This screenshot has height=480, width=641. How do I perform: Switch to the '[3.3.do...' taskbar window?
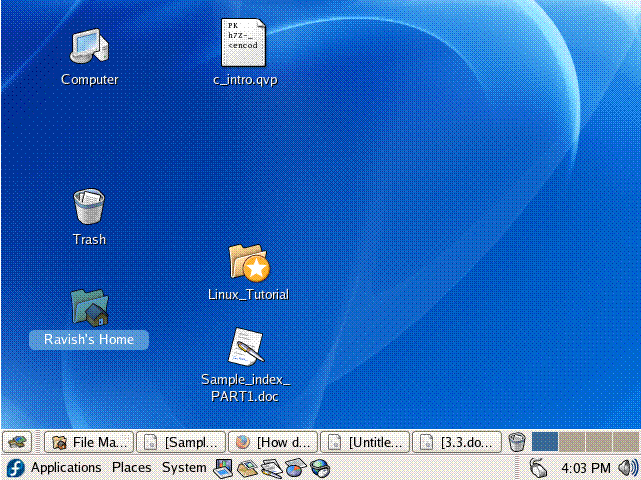point(457,441)
